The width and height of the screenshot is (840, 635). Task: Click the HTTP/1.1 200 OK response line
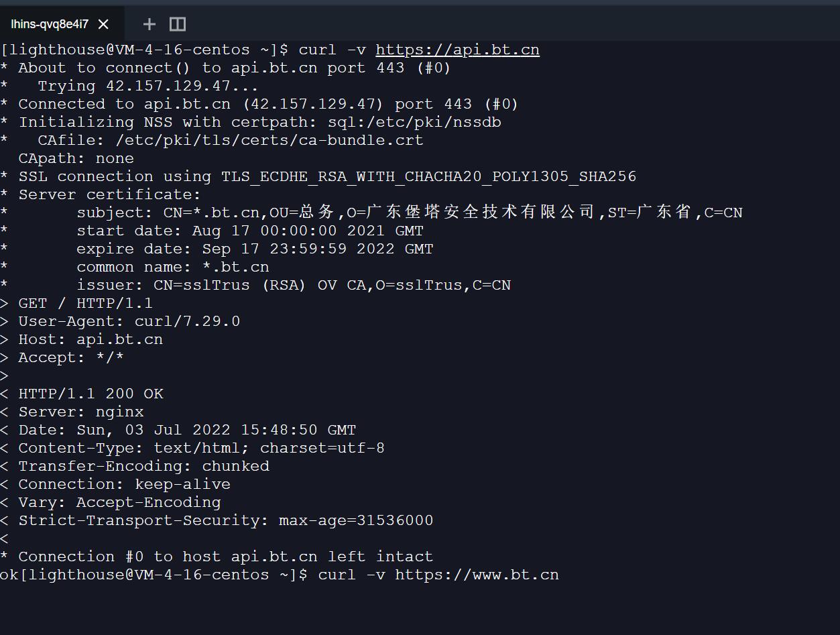click(91, 394)
